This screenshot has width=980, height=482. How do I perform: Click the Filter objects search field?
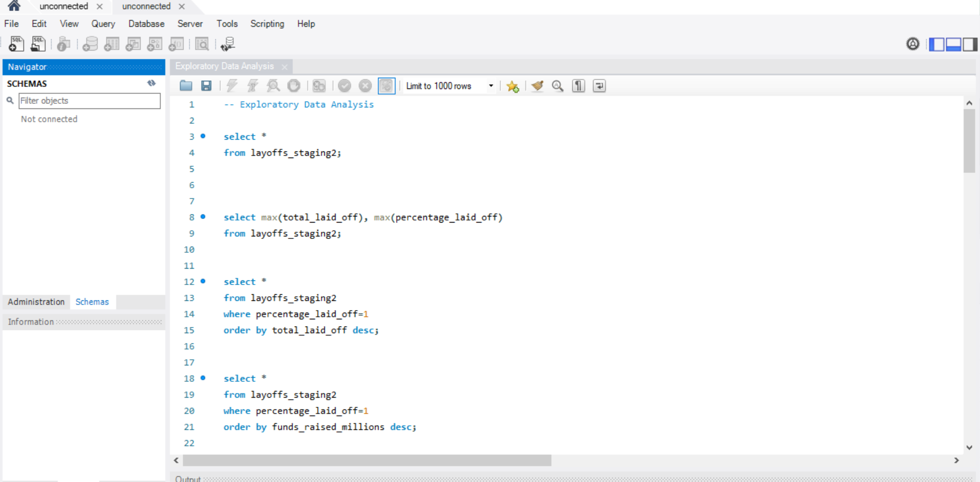(x=89, y=101)
